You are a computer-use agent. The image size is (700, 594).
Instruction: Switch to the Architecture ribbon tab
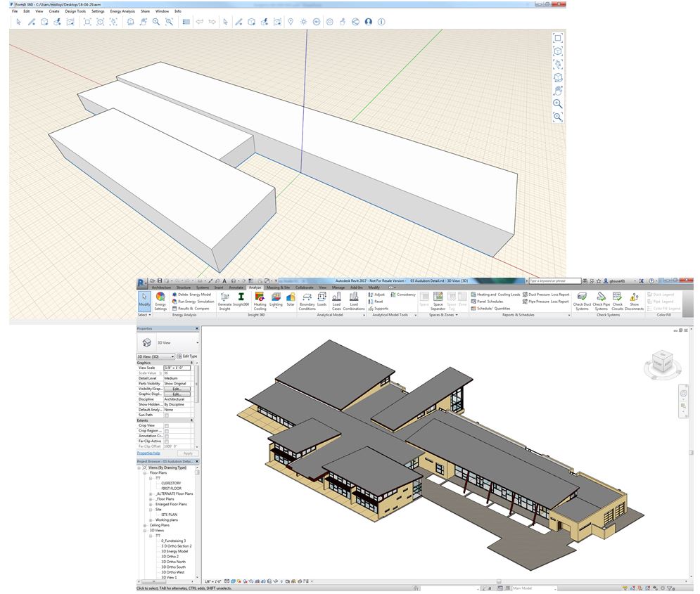(162, 288)
